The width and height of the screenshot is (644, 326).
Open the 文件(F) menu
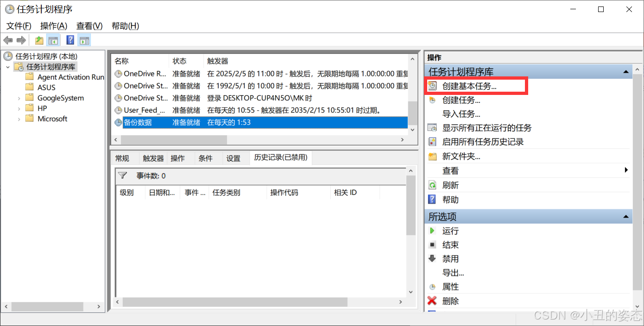click(19, 26)
